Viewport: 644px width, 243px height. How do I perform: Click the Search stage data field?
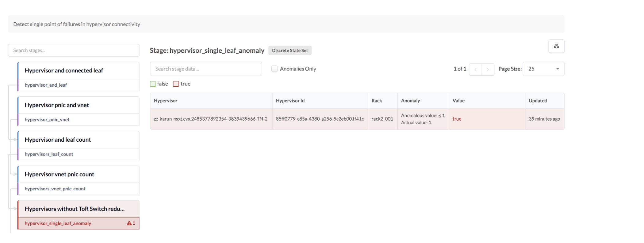pyautogui.click(x=206, y=69)
